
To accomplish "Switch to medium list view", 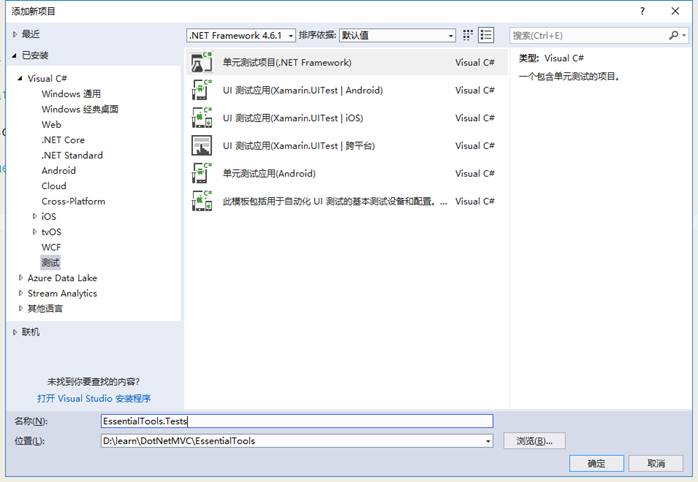I will pos(486,35).
